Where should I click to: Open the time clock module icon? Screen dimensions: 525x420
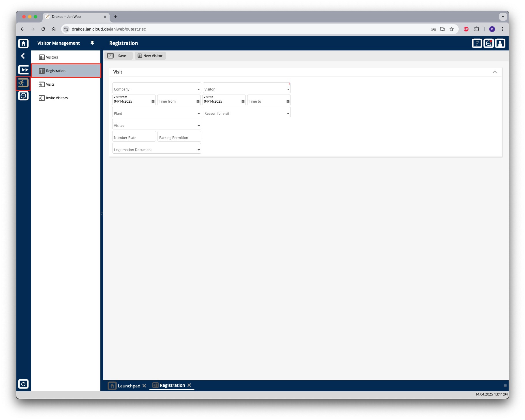23,96
